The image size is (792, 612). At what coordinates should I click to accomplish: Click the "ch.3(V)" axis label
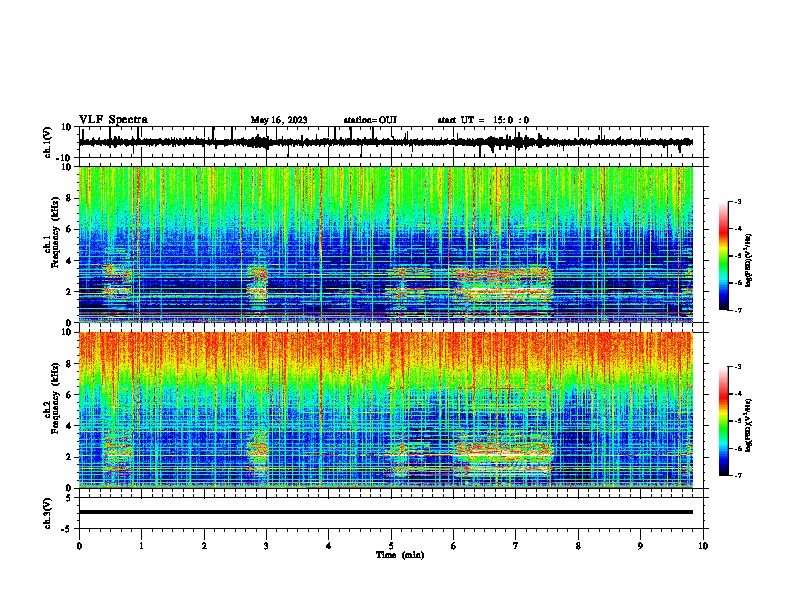(x=48, y=513)
